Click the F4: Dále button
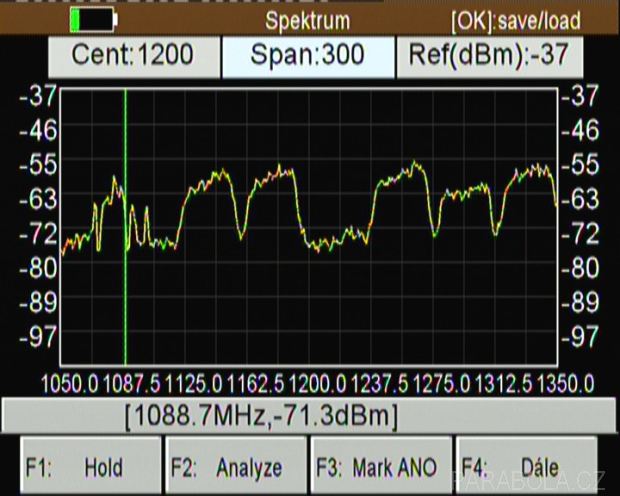This screenshot has width=620, height=496. (526, 466)
